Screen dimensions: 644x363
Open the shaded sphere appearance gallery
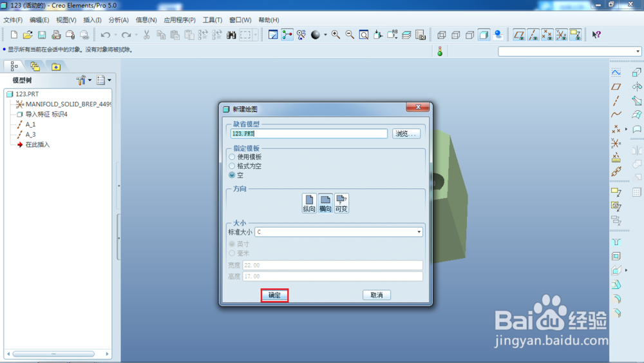[315, 35]
